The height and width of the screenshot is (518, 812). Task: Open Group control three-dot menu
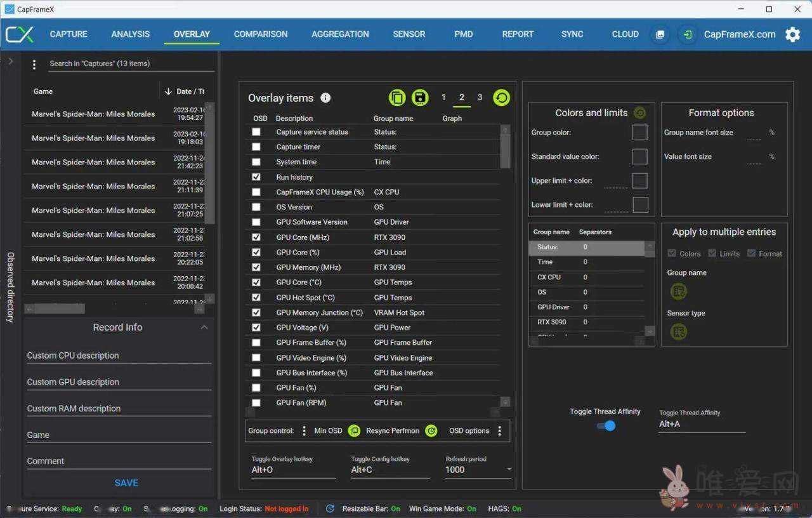[x=304, y=431]
